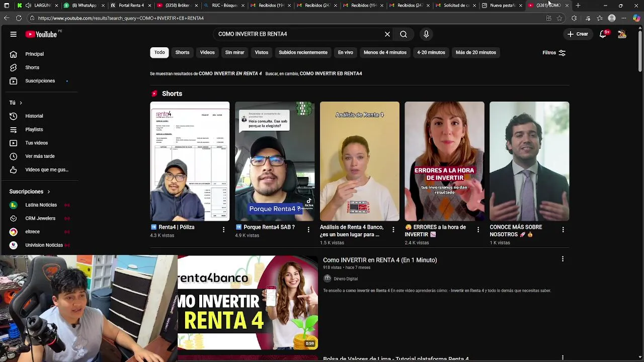
Task: Reload the page with the refresh button
Action: (19, 18)
